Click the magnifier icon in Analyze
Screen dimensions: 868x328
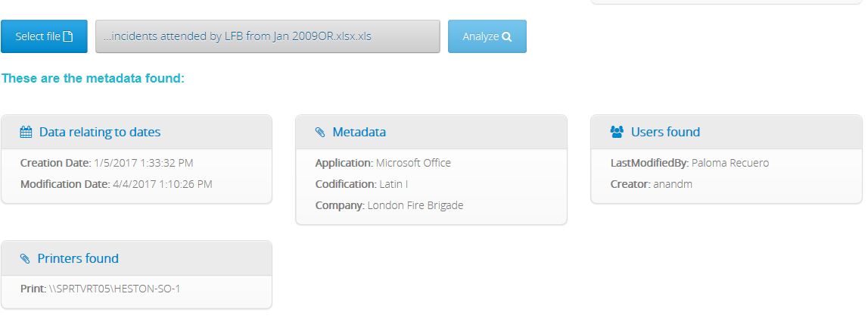(x=507, y=36)
